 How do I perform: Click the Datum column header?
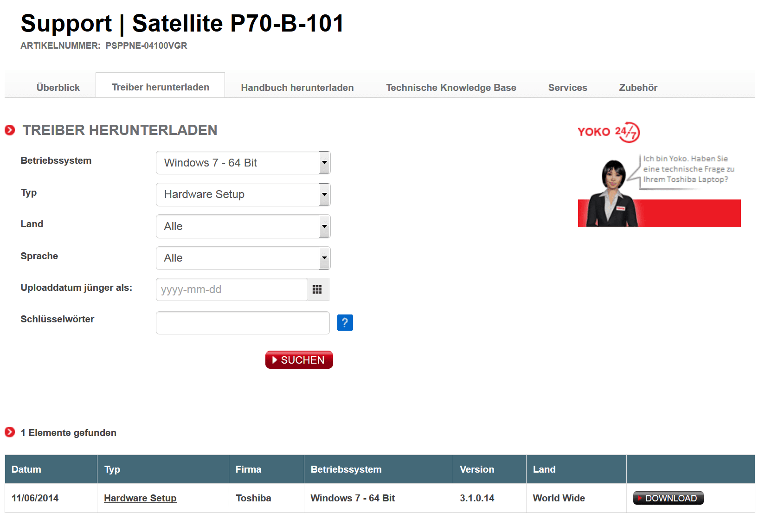(51, 469)
